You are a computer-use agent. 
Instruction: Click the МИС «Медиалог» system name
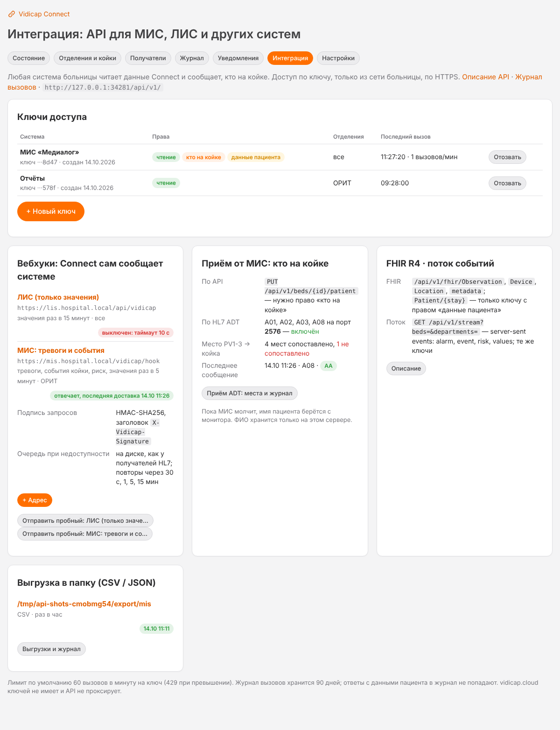(49, 153)
